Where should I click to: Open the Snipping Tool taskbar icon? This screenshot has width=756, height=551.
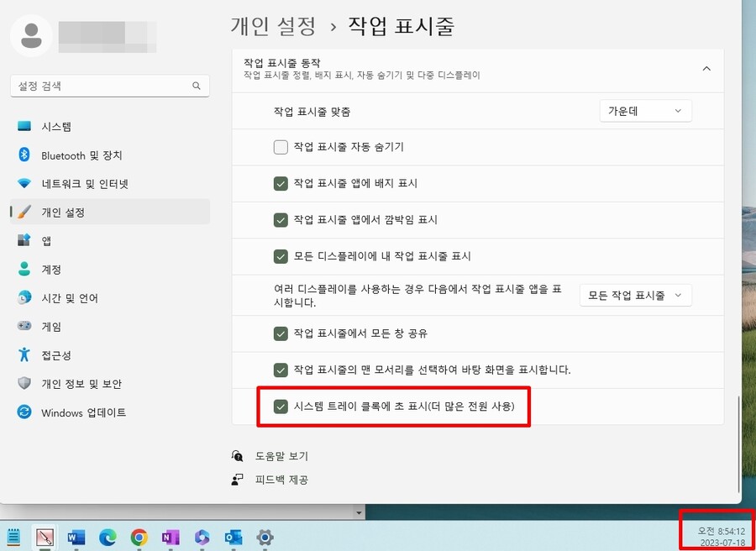[x=45, y=537]
